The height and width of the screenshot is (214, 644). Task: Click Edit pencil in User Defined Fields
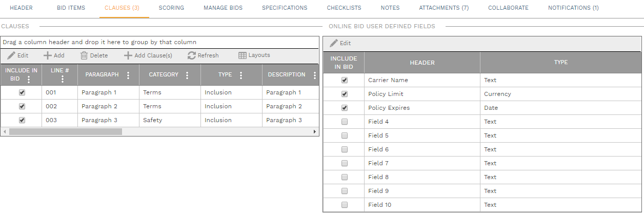tap(334, 43)
